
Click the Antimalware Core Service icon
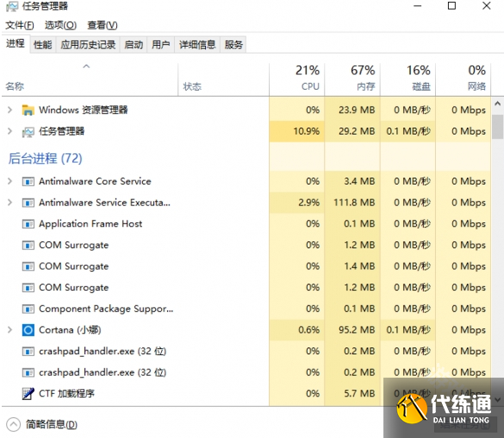[x=28, y=182]
